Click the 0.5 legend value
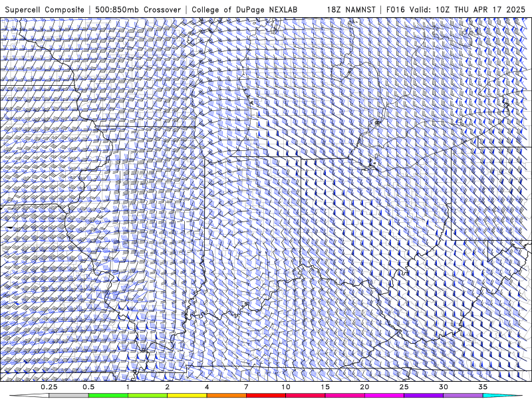Screen dimensions: 532x399 [88, 387]
